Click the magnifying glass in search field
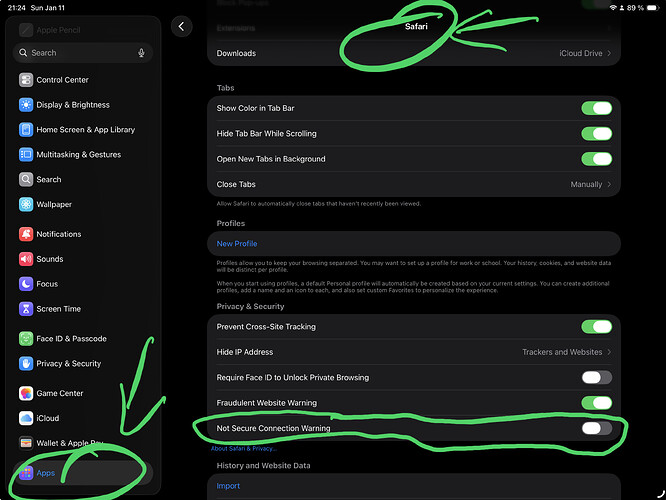Image resolution: width=666 pixels, height=500 pixels. (x=23, y=53)
